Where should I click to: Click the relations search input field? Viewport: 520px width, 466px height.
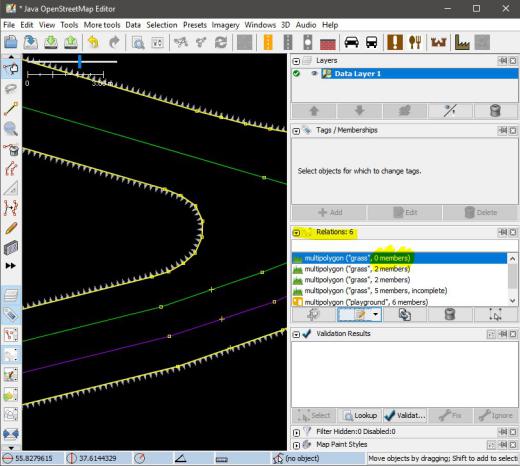405,246
